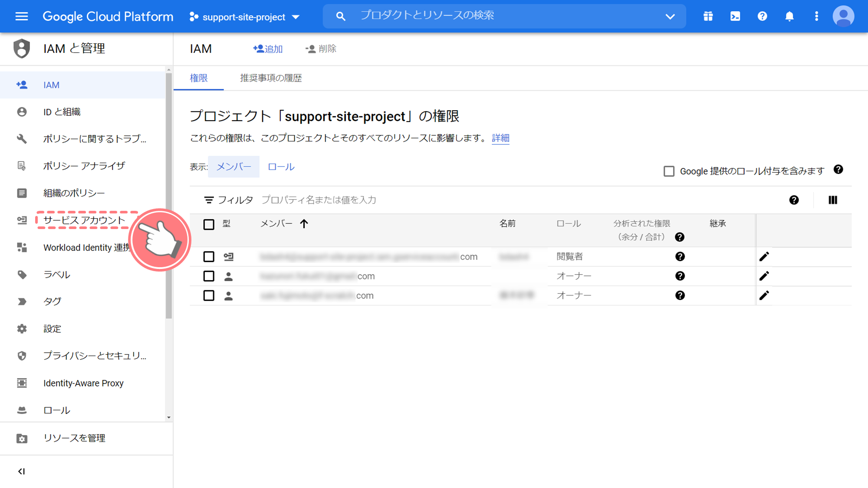Open 組織のポリシー sidebar item
868x488 pixels.
point(82,193)
